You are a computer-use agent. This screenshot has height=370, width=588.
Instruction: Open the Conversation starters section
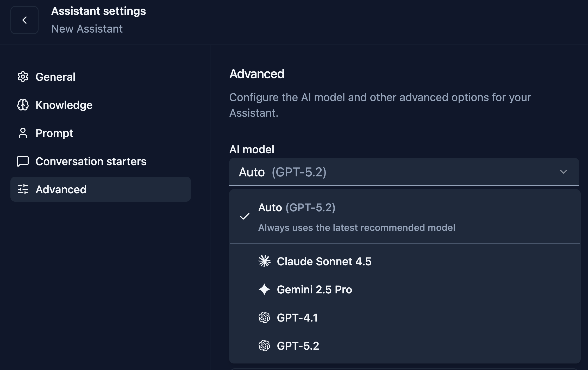91,161
